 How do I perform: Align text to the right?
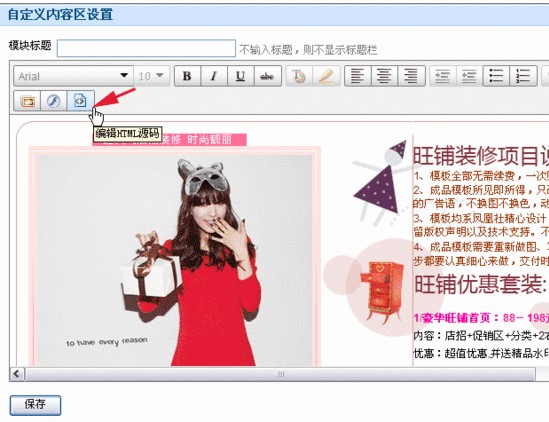[411, 76]
